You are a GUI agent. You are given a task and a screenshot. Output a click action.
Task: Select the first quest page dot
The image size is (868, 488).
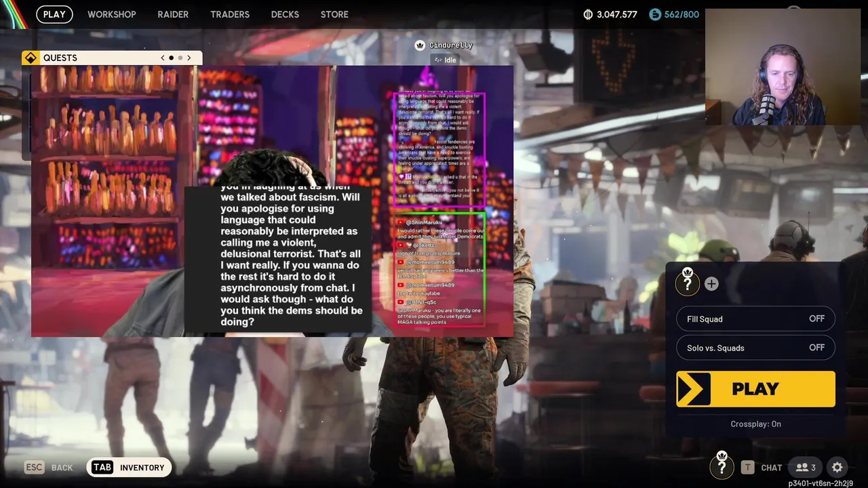pos(172,58)
